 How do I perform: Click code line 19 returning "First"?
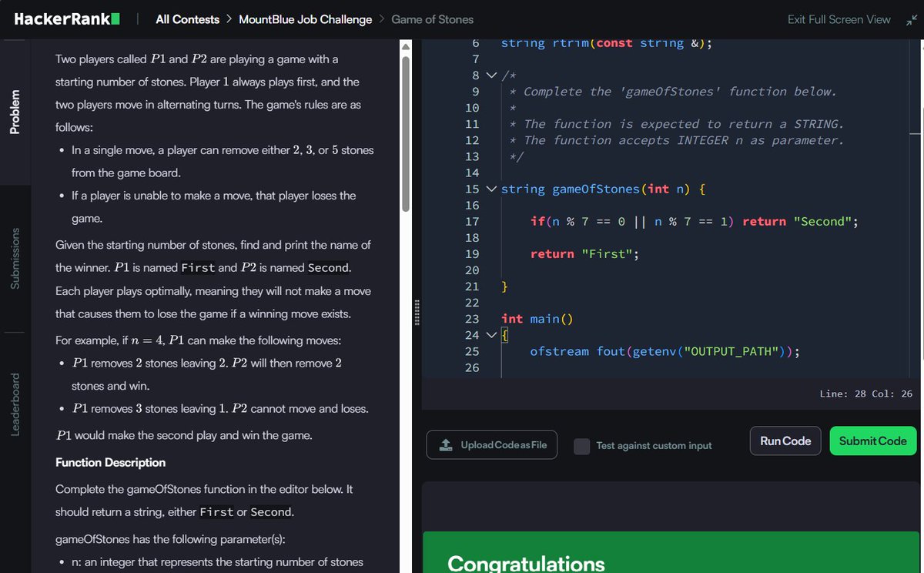pos(584,254)
